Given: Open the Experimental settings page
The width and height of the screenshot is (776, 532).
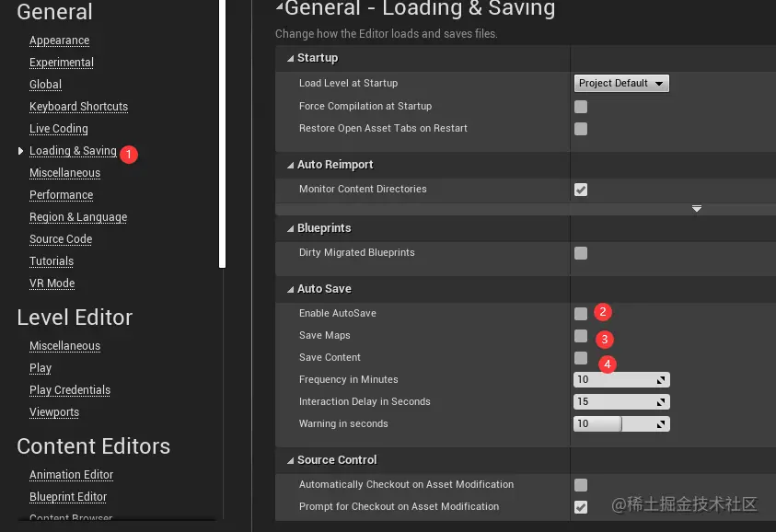Looking at the screenshot, I should [x=62, y=63].
